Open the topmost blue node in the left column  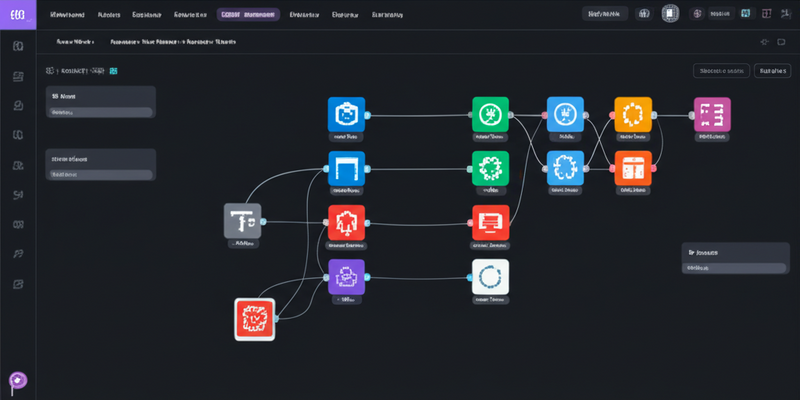point(346,114)
